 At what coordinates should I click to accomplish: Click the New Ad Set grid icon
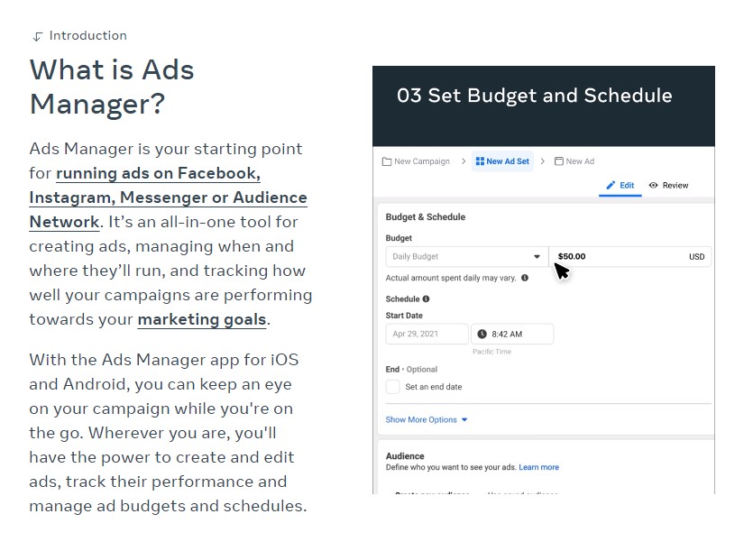tap(480, 161)
